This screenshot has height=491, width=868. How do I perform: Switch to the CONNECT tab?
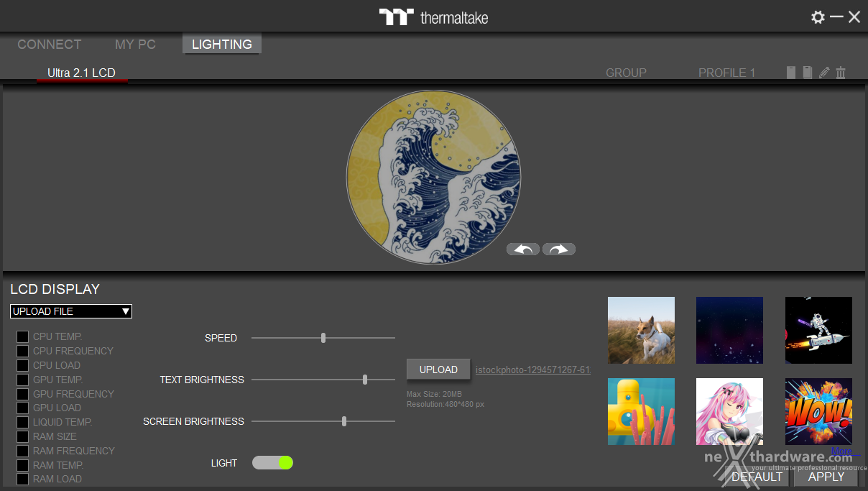point(50,45)
